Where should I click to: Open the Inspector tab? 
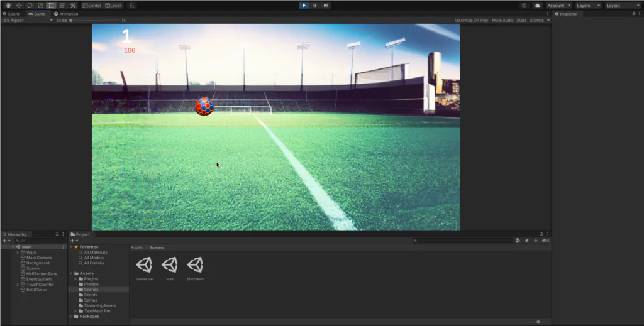(x=567, y=14)
